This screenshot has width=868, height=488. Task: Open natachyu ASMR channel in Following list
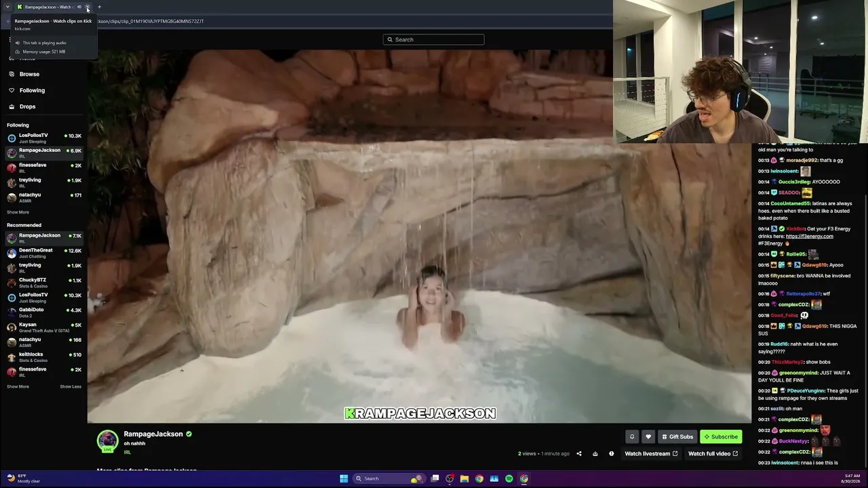(x=44, y=197)
